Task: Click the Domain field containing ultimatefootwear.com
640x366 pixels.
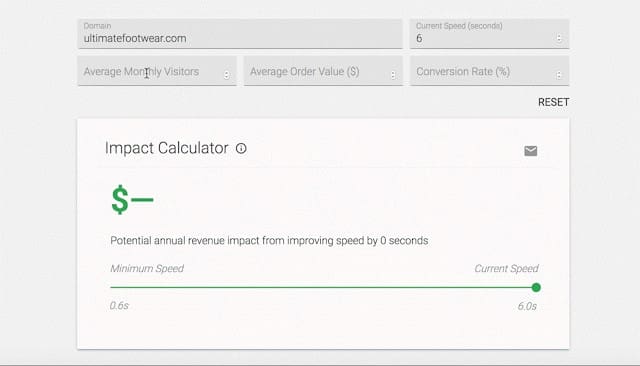Action: (240, 34)
